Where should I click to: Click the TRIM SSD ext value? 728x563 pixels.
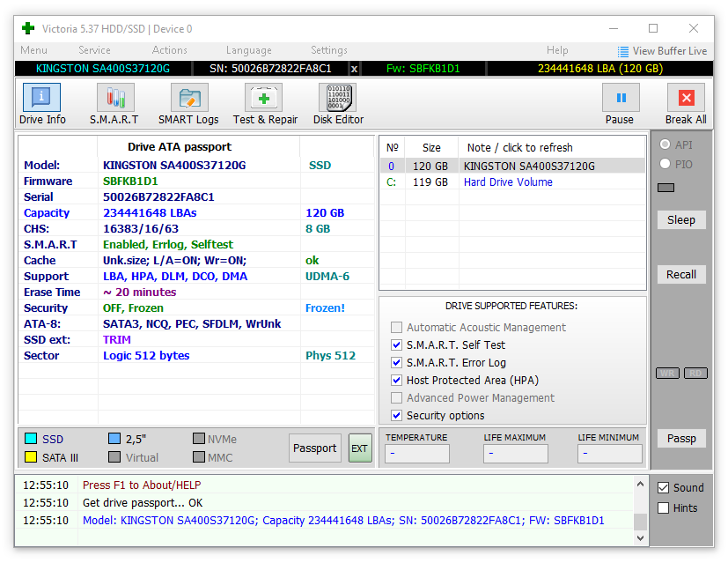(x=116, y=339)
